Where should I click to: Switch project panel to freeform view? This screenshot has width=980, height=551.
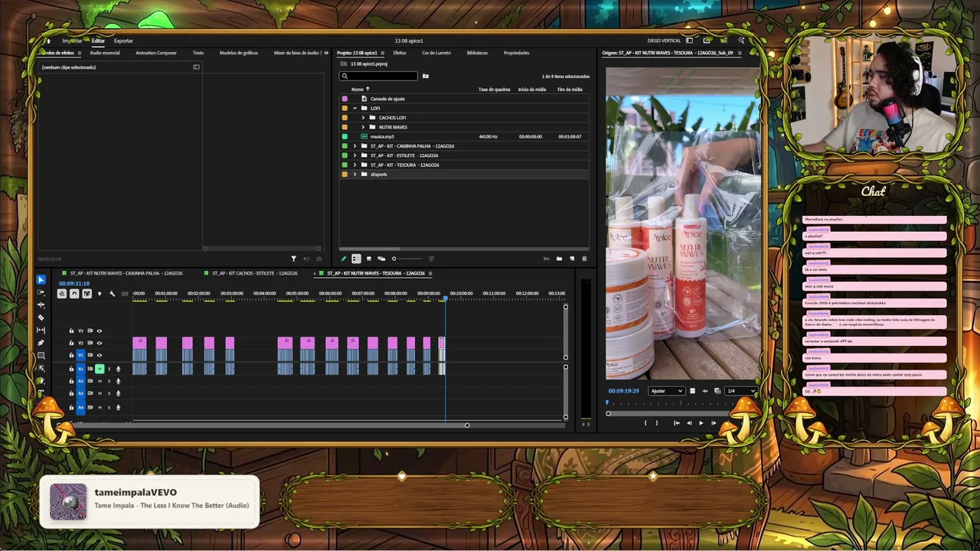click(381, 259)
